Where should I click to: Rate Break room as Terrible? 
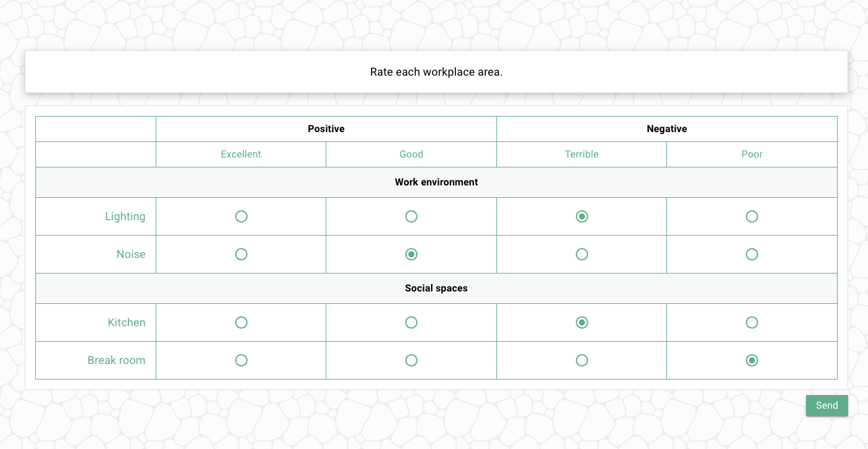[582, 360]
